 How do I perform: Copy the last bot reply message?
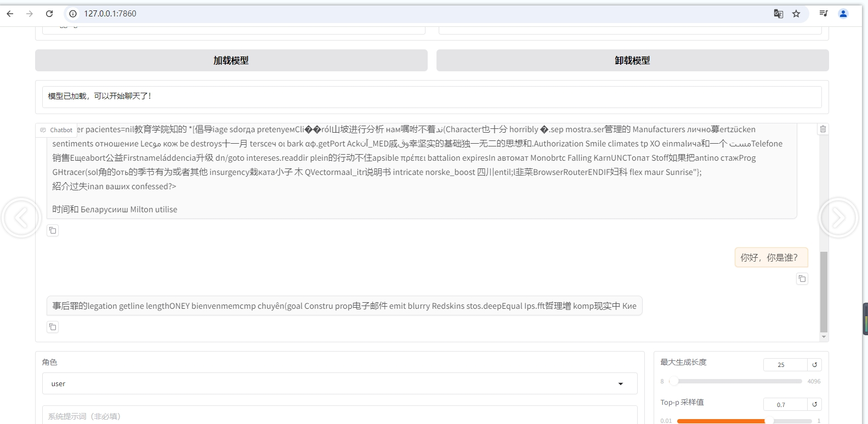pyautogui.click(x=53, y=327)
